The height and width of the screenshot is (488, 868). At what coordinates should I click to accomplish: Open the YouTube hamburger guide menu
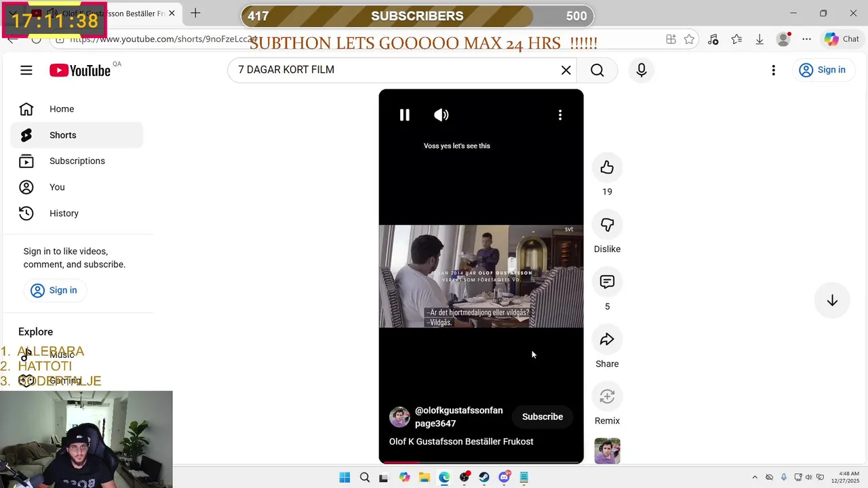26,70
